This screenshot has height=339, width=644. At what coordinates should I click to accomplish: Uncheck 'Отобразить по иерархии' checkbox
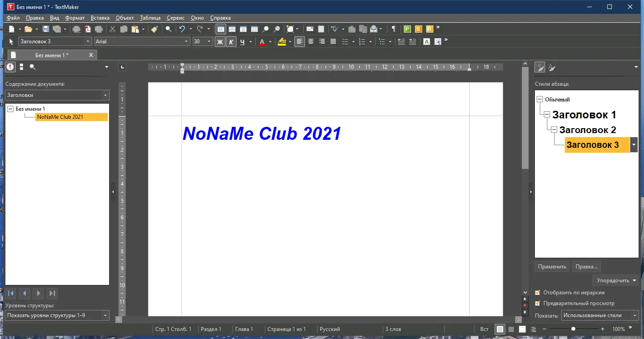tap(538, 293)
